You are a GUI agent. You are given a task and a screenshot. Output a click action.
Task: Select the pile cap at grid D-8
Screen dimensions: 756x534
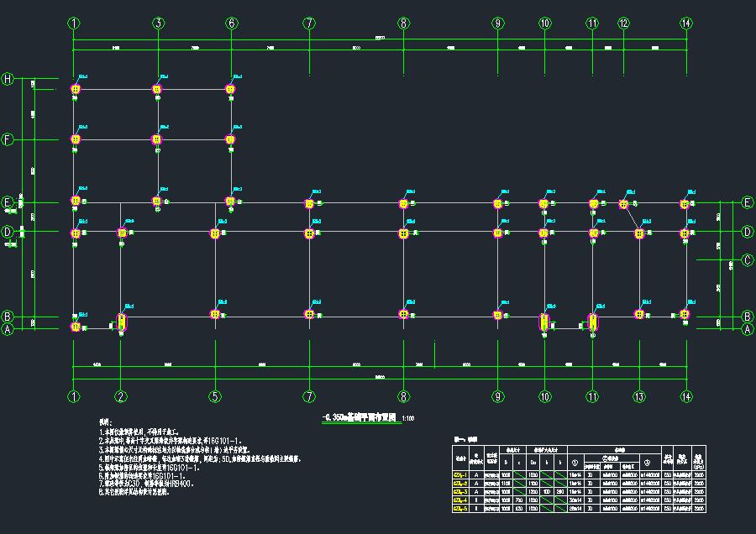tap(403, 233)
